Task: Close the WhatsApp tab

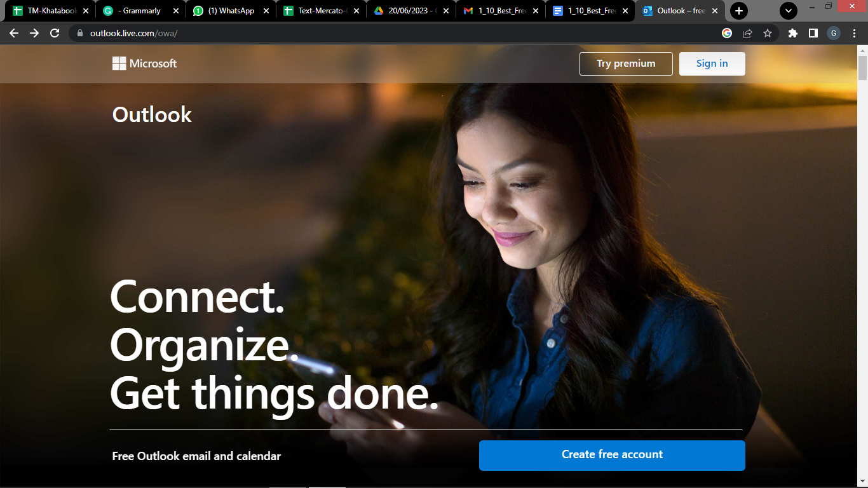Action: coord(266,11)
